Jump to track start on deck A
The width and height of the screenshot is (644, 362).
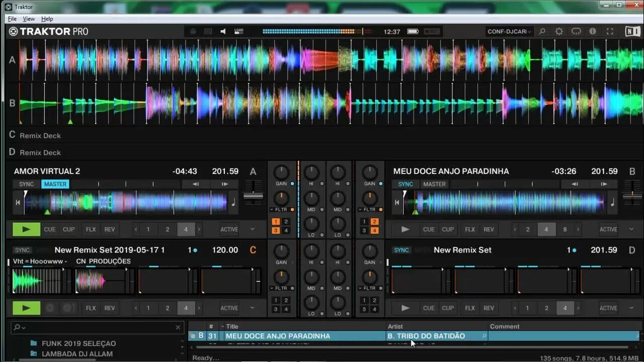coord(18,202)
